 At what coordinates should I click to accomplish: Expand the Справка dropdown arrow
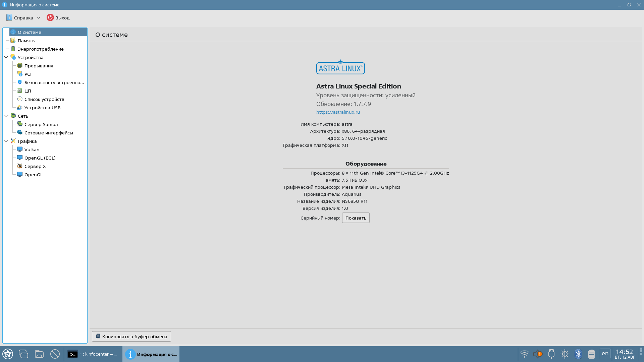(39, 18)
